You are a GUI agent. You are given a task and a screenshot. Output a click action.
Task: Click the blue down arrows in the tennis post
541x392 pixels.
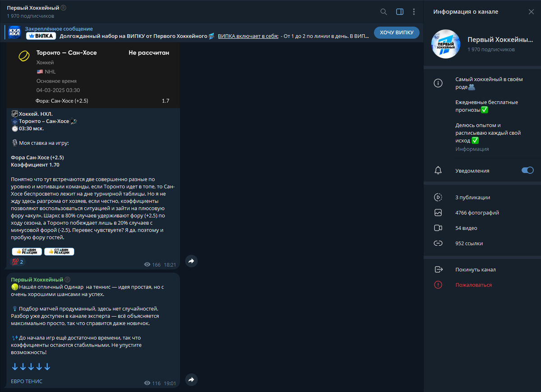pyautogui.click(x=31, y=367)
